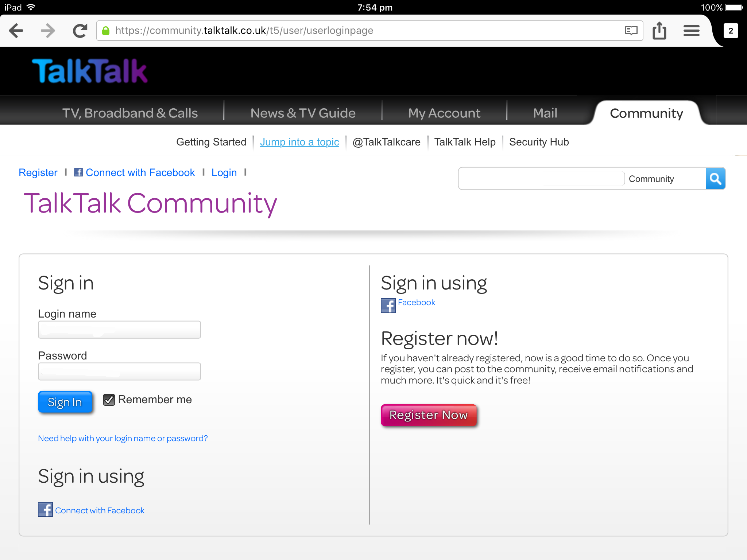Click the TalkTalk logo
Image resolution: width=747 pixels, height=560 pixels.
[x=90, y=71]
